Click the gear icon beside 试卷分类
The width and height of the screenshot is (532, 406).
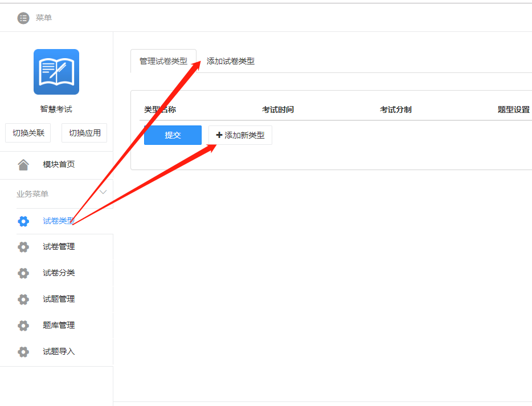[23, 273]
